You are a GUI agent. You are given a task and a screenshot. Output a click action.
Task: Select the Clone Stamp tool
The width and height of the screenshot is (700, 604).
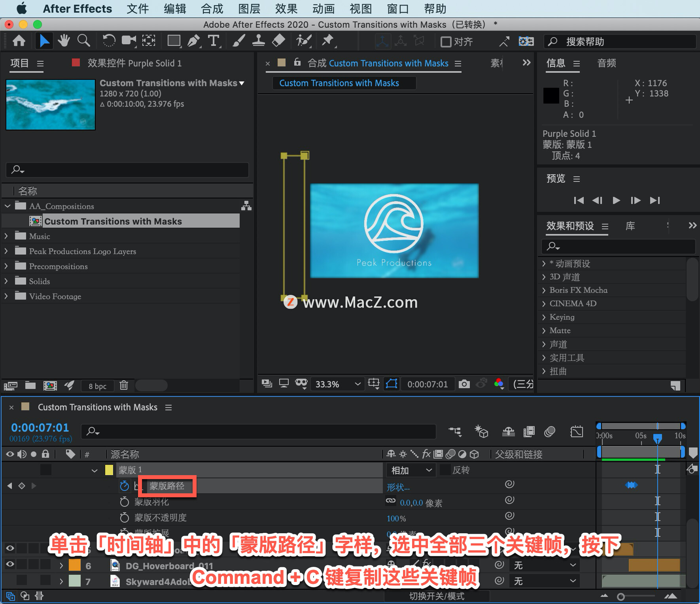click(258, 41)
